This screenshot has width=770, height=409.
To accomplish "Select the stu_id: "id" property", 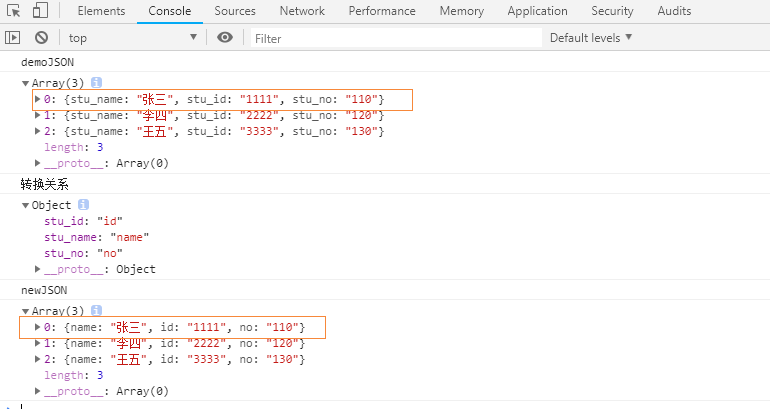I will 83,221.
